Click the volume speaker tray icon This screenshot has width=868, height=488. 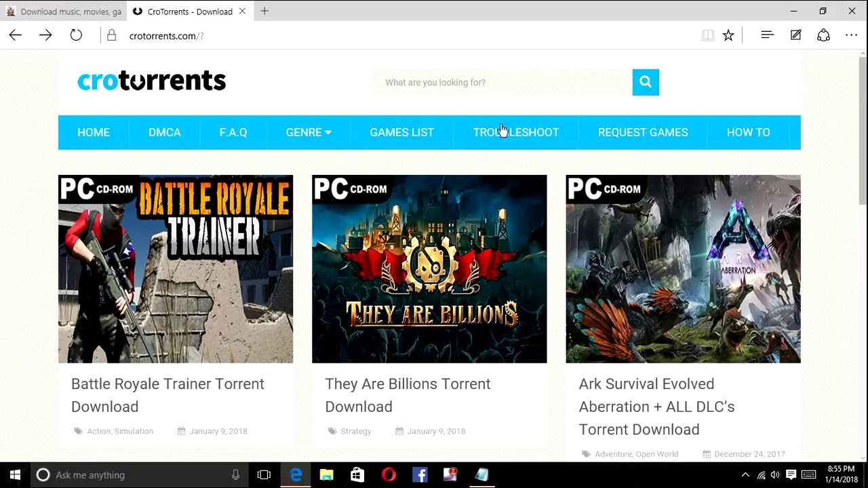coord(776,474)
